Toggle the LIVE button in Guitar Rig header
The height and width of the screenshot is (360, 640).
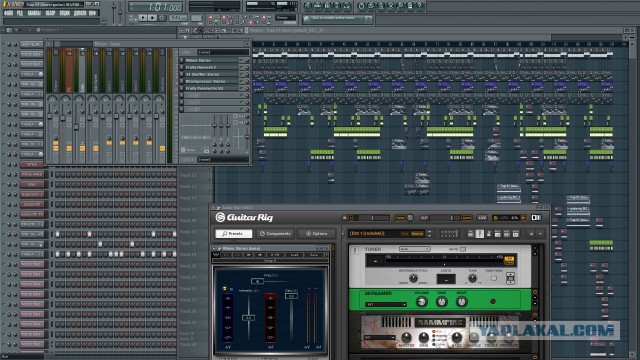pos(482,218)
